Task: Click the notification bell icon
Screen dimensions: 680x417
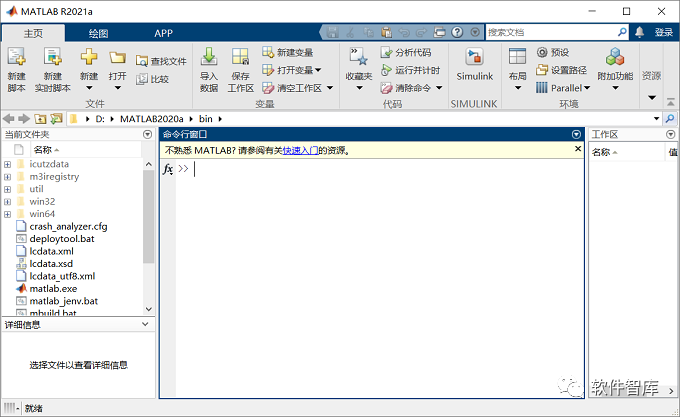Action: [640, 32]
